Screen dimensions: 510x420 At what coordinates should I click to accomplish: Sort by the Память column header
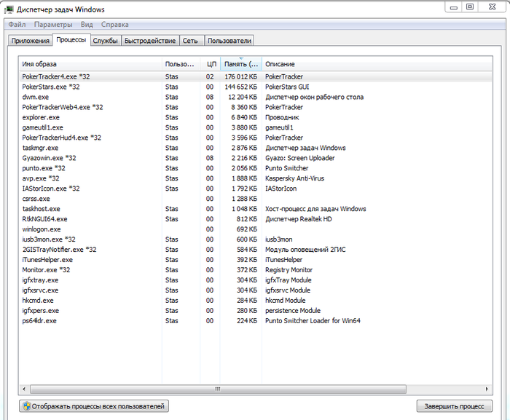pyautogui.click(x=241, y=64)
